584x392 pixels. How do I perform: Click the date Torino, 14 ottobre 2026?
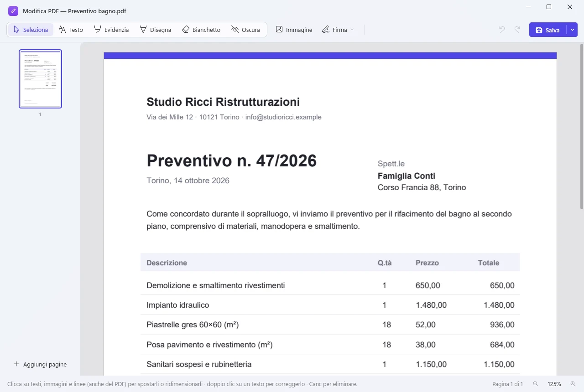pyautogui.click(x=188, y=181)
